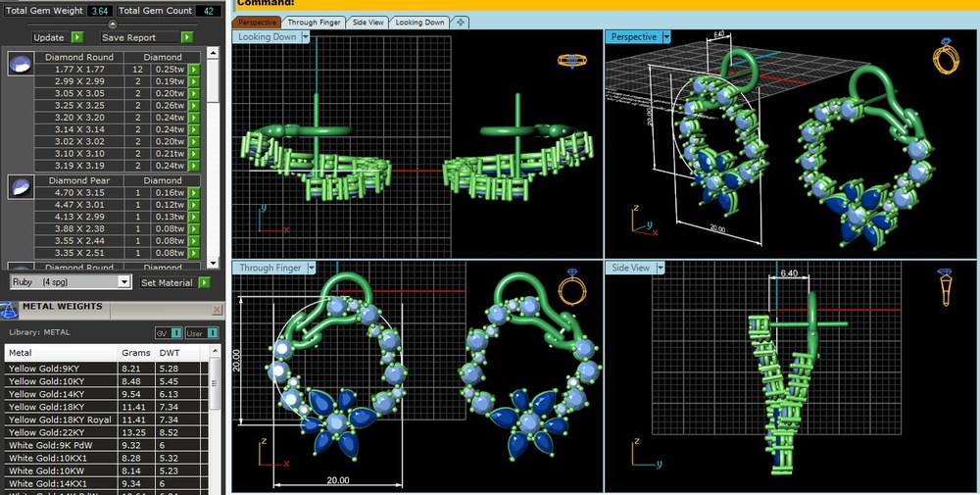The image size is (980, 495).
Task: Click ring icon in Looking Down viewport
Action: [572, 61]
